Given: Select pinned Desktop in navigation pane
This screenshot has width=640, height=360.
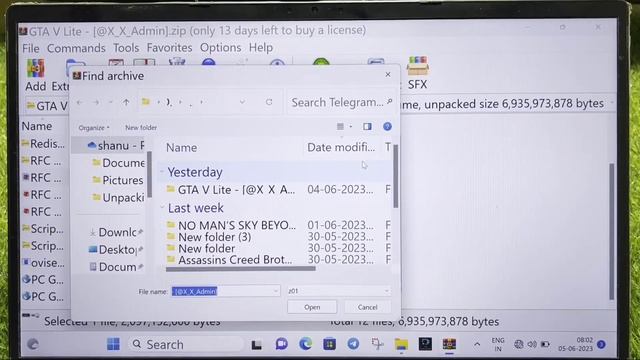Looking at the screenshot, I should [x=116, y=249].
